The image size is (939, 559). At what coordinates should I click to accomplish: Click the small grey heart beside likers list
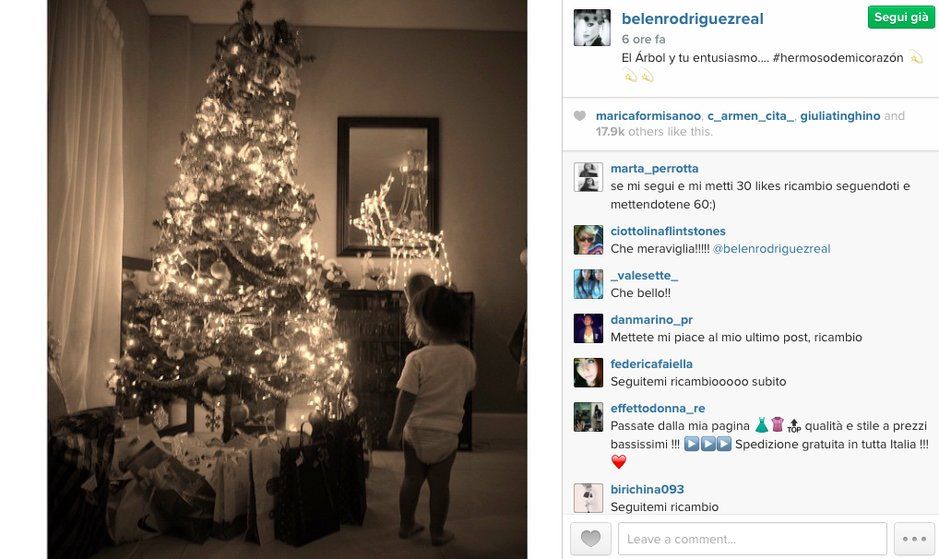[x=579, y=116]
